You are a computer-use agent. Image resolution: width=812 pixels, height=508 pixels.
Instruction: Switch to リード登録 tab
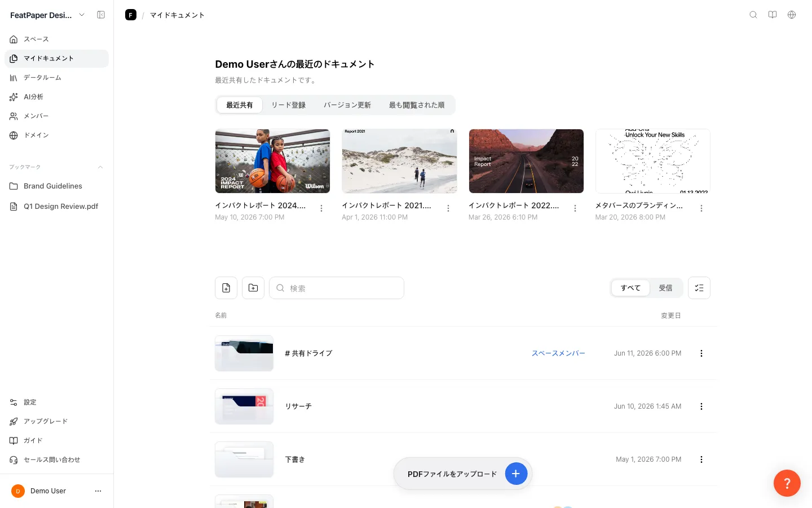289,105
